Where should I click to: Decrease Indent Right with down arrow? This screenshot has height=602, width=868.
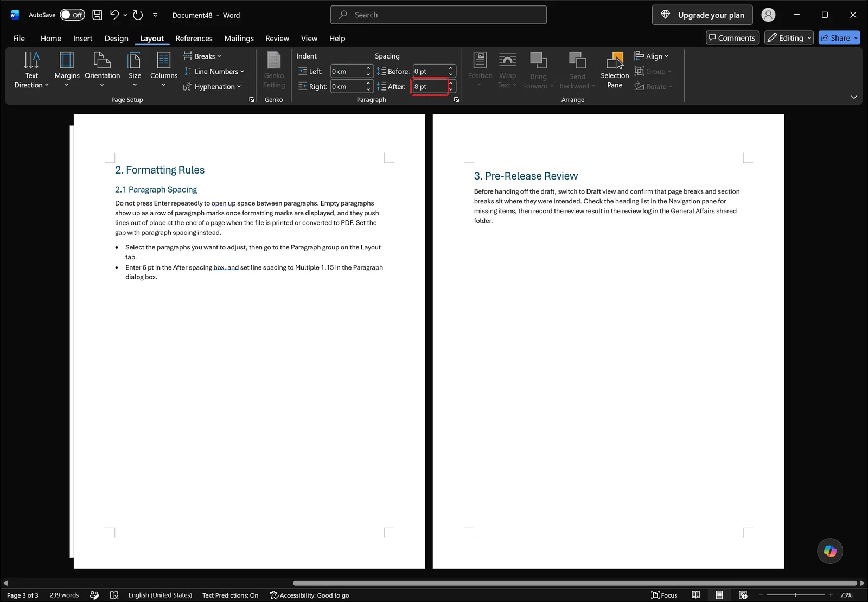(x=368, y=89)
